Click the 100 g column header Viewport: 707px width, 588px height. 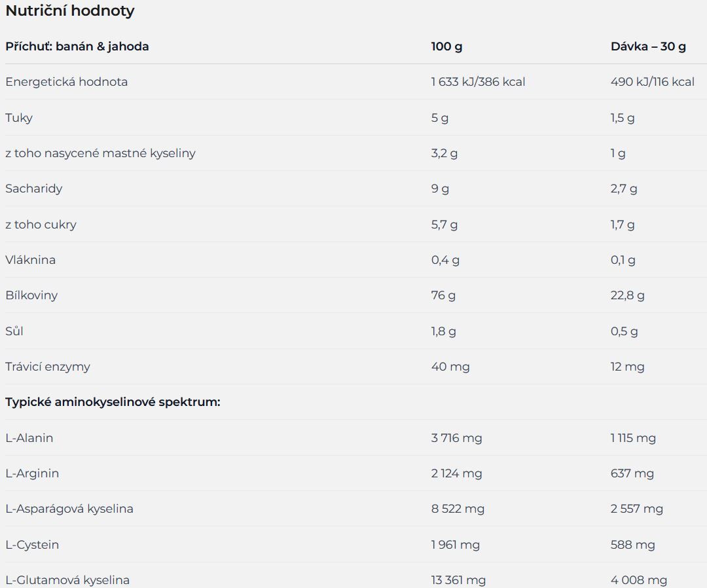[x=446, y=46]
